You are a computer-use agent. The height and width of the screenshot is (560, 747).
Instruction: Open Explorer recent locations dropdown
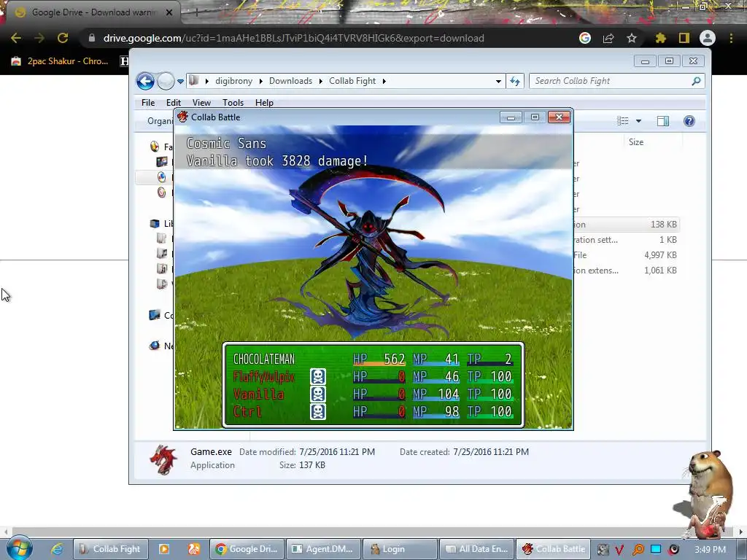click(181, 82)
